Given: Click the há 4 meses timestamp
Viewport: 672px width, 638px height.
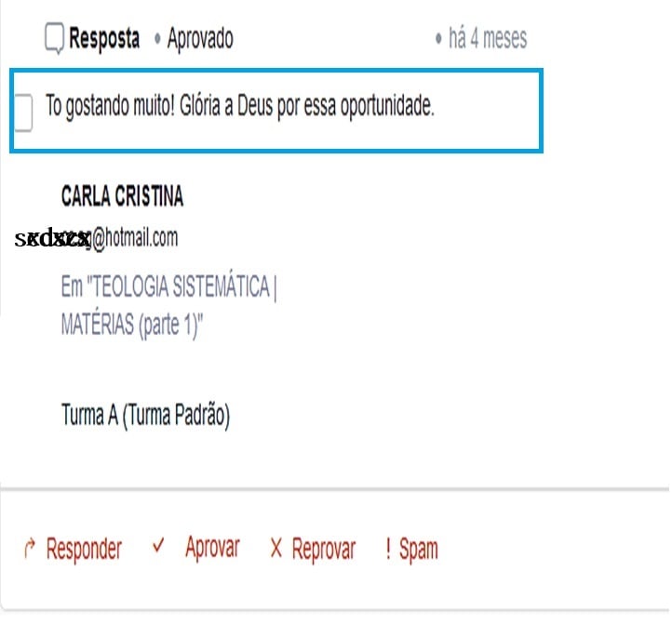Looking at the screenshot, I should click(488, 38).
